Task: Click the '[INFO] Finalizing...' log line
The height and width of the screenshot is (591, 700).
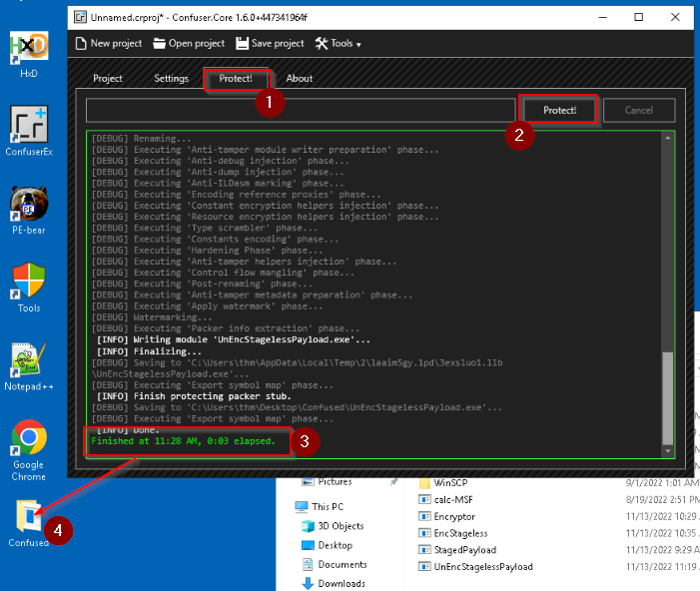Action: 149,351
